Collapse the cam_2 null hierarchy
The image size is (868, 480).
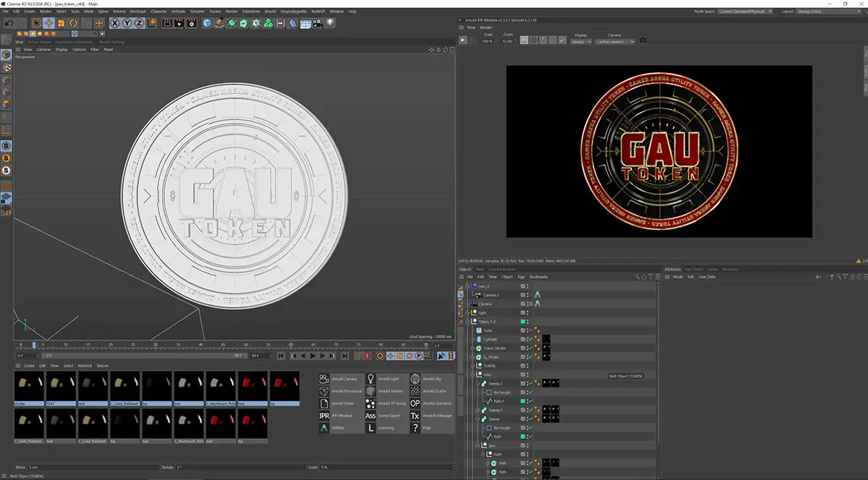[x=467, y=286]
